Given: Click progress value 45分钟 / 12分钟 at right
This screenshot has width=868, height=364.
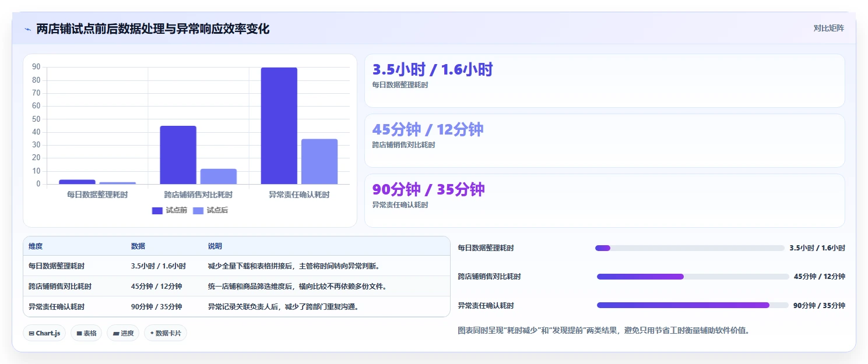Looking at the screenshot, I should (x=820, y=277).
